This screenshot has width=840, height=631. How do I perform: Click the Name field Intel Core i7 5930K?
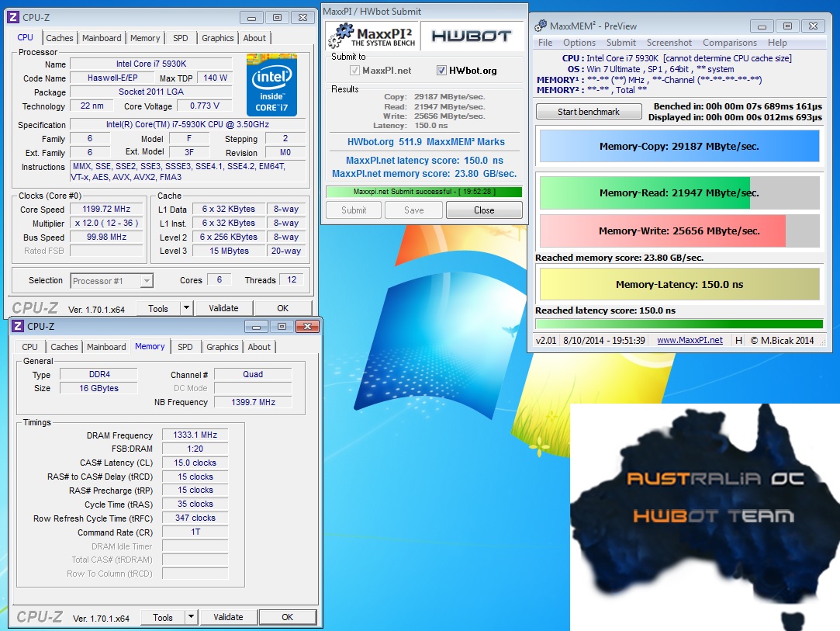tap(151, 64)
